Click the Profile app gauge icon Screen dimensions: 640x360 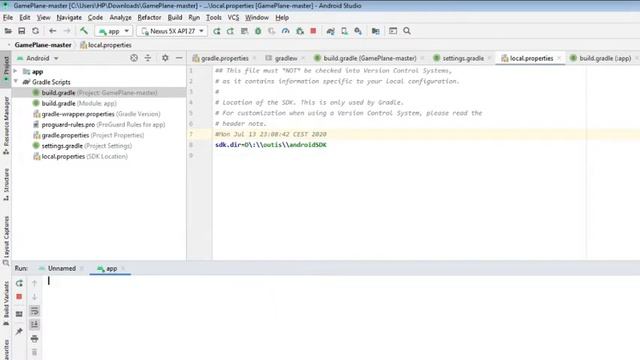pos(286,31)
